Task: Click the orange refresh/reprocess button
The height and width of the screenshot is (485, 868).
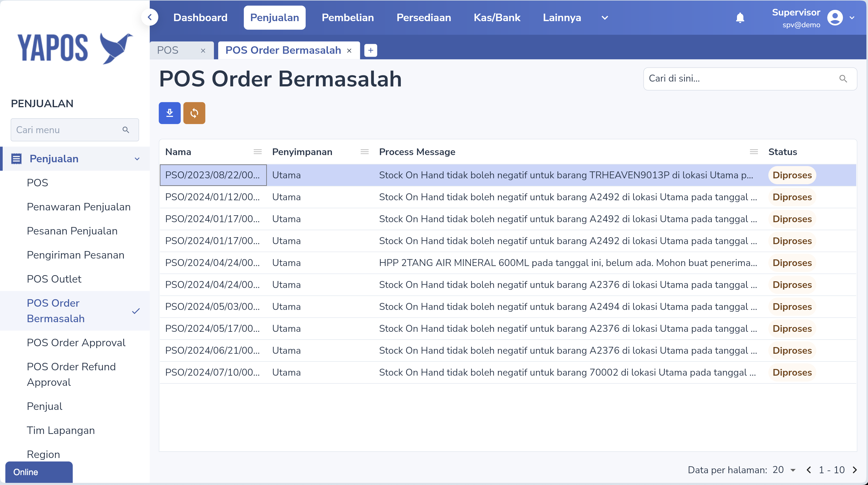Action: [x=194, y=113]
